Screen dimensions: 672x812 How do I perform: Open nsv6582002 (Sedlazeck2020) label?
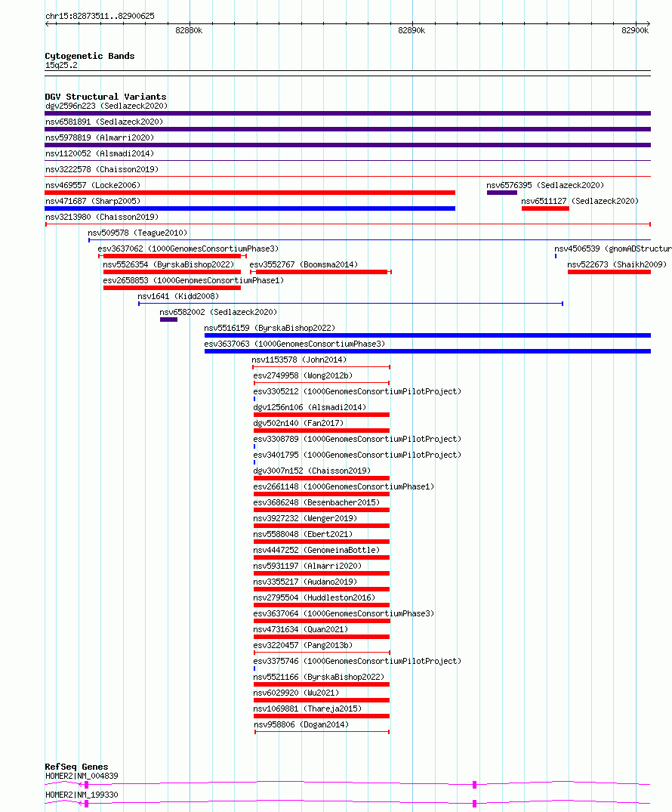[x=218, y=312]
